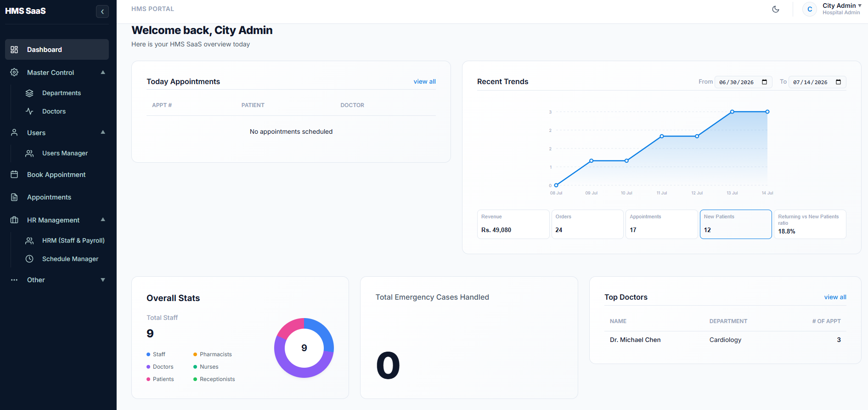Viewport: 868px width, 410px height.
Task: Click the Doctors purple legend dot
Action: [148, 367]
